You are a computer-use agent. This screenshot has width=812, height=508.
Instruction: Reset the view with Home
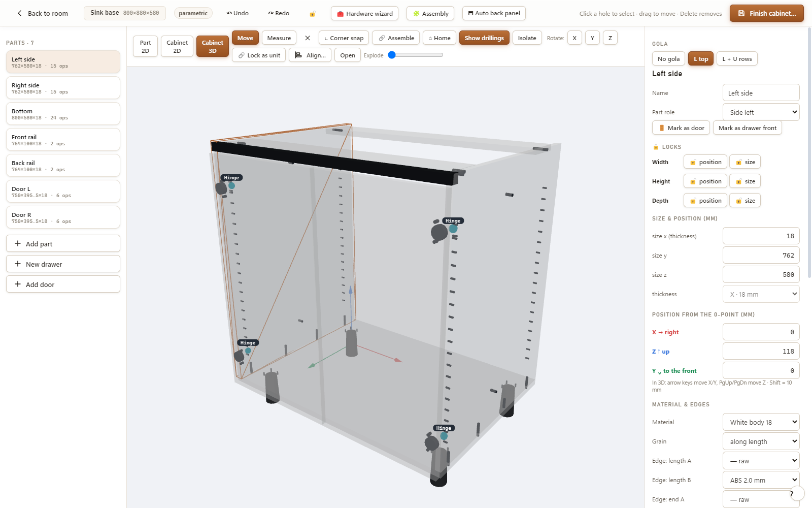[439, 38]
